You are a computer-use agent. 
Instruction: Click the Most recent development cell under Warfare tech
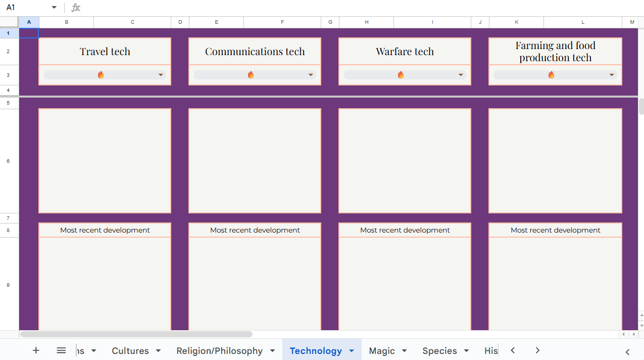click(x=405, y=230)
